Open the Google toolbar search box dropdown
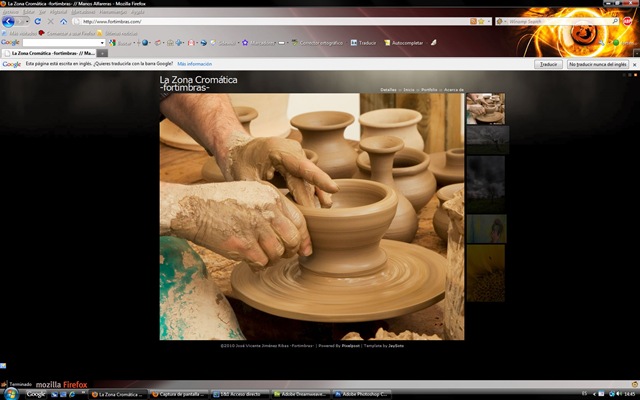Screen dimensions: 640x400 click(x=102, y=43)
